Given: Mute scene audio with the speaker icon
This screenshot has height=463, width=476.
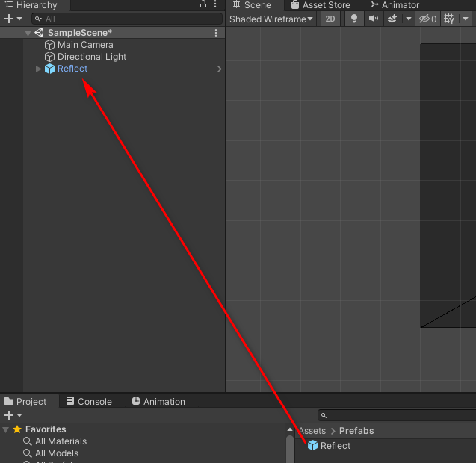Looking at the screenshot, I should 374,19.
